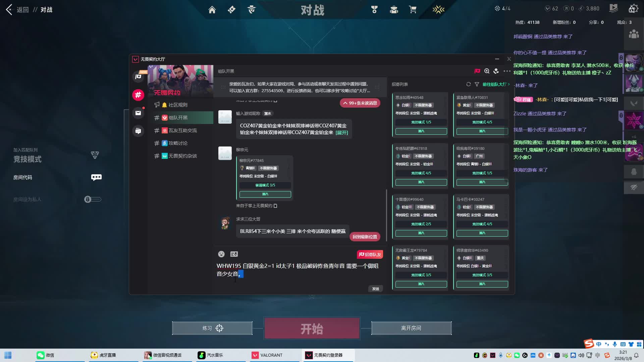Select the 攻略讨论 channel
Viewport: 644px width, 362px height.
point(178,143)
